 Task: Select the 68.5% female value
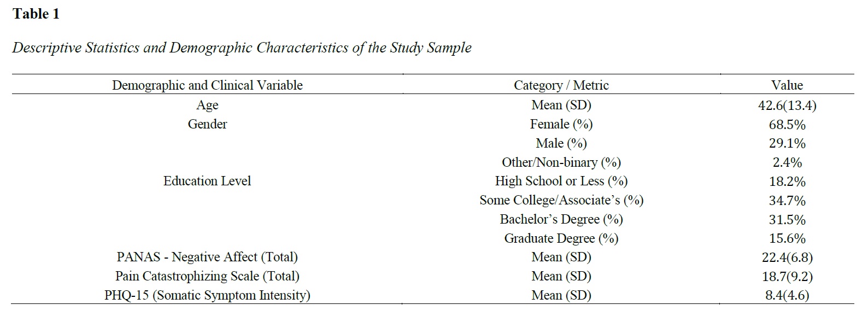pyautogui.click(x=787, y=125)
